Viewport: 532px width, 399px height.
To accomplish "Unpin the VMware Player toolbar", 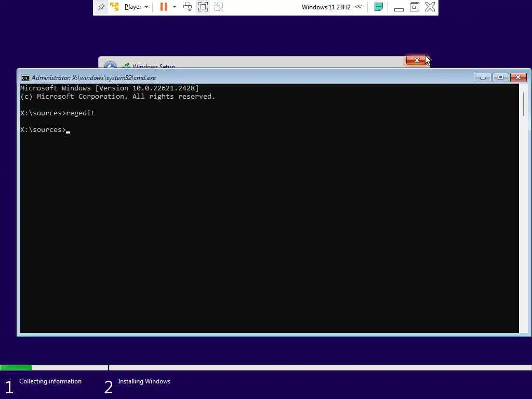I will (101, 7).
